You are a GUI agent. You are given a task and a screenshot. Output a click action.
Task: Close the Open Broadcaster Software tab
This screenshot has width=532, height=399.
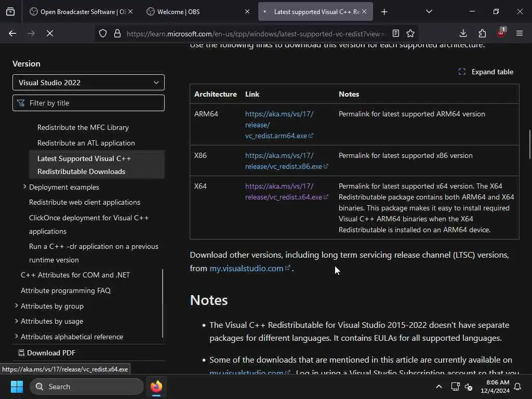[x=130, y=11]
